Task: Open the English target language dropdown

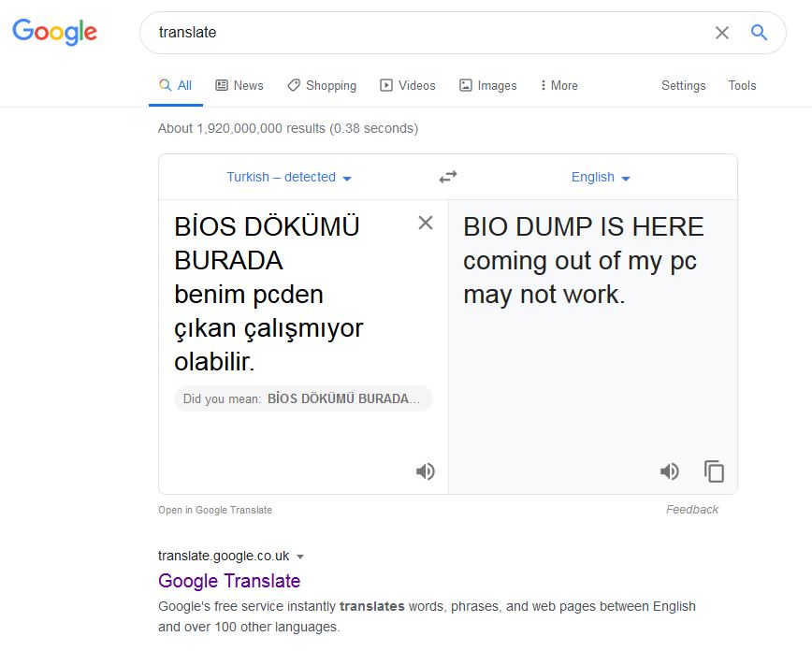Action: coord(601,177)
